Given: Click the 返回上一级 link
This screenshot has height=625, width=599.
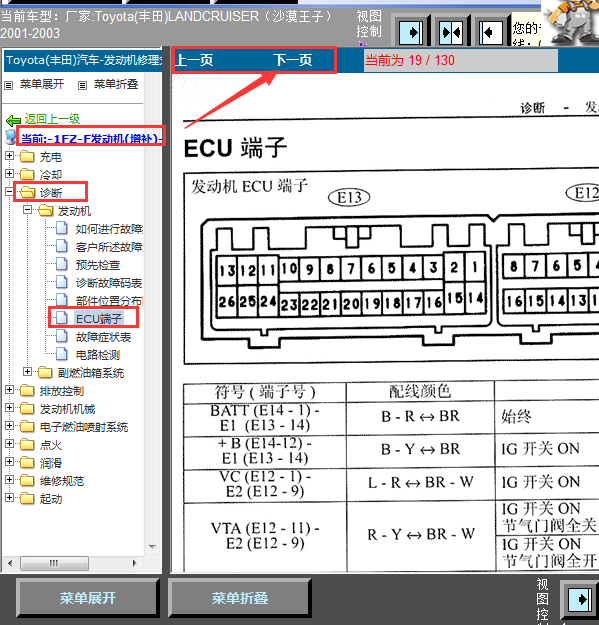Looking at the screenshot, I should tap(52, 119).
